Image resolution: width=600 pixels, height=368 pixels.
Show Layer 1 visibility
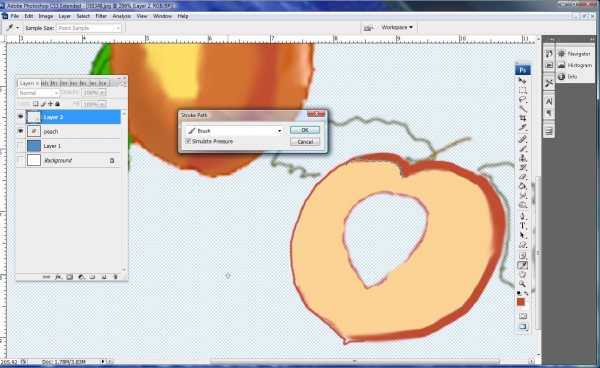click(x=20, y=146)
